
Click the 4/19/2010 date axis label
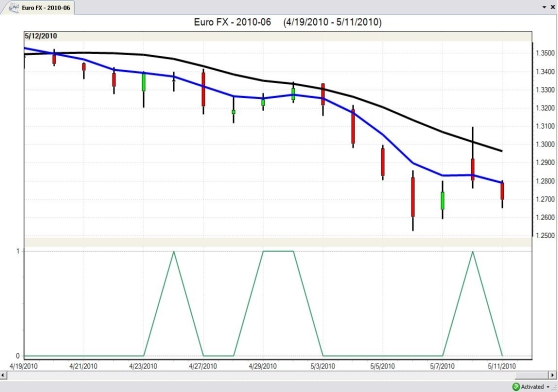pyautogui.click(x=23, y=366)
